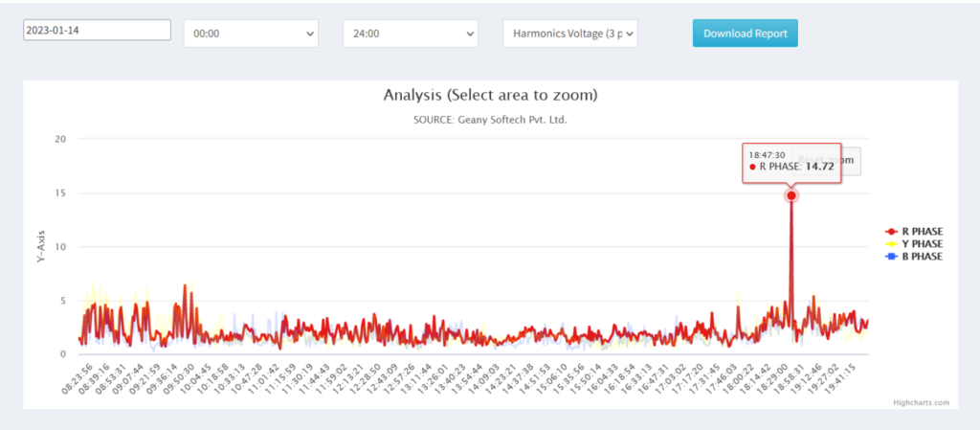This screenshot has height=430, width=980.
Task: Open the Harmonics Voltage parameter dropdown
Action: (x=569, y=34)
